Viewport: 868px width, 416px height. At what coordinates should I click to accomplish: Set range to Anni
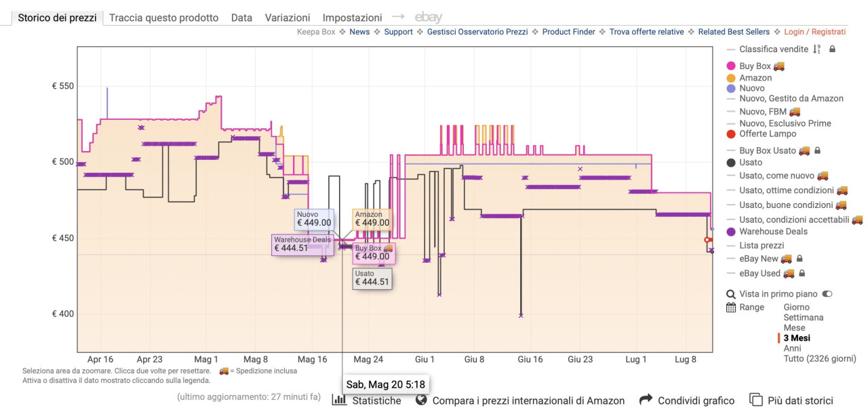(x=793, y=348)
